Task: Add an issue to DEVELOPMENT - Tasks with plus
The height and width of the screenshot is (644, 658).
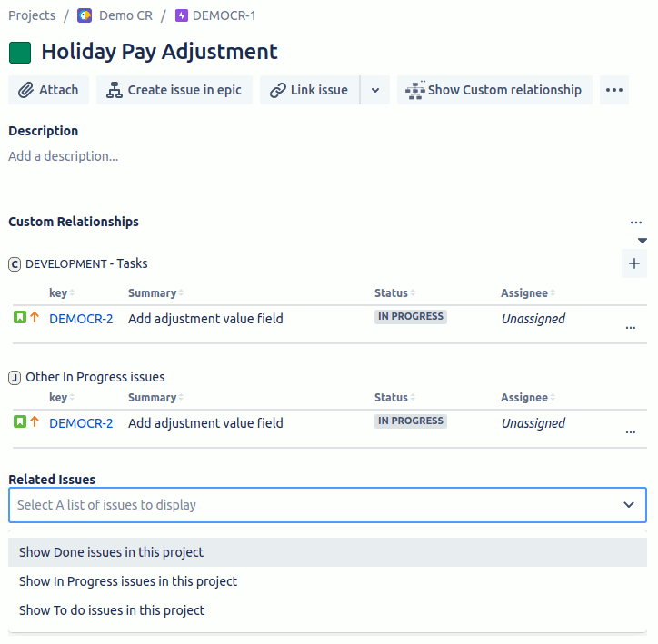Action: 634,263
